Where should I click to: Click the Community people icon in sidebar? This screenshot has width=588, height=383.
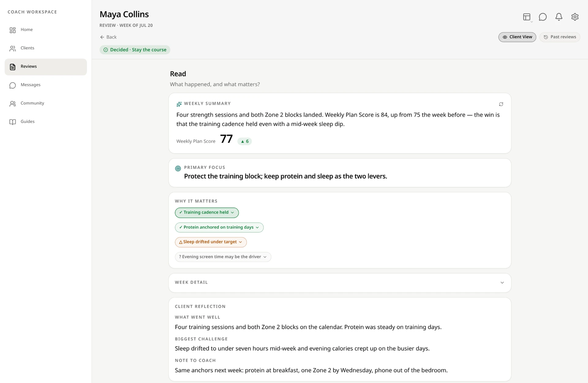13,104
